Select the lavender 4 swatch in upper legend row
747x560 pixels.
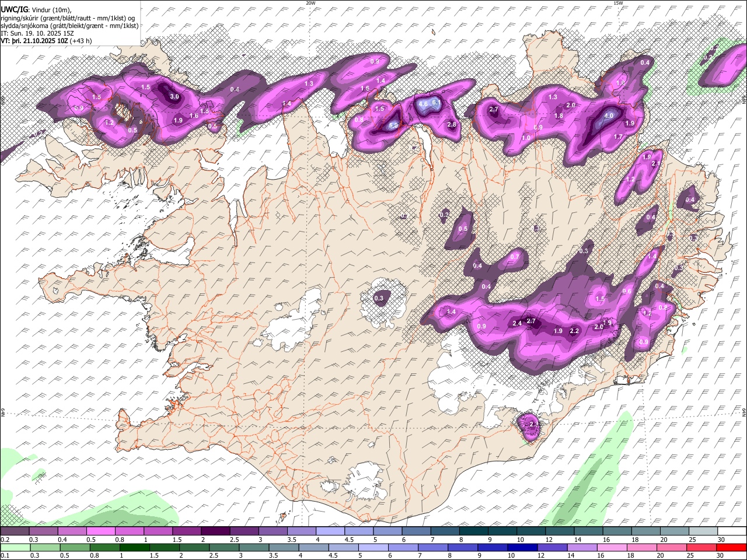click(330, 531)
